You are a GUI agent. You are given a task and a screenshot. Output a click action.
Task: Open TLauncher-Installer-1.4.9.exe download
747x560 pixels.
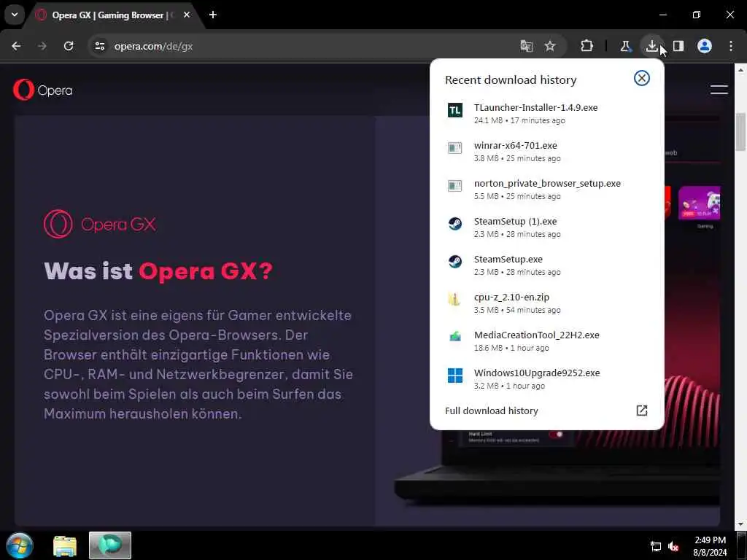click(x=547, y=113)
